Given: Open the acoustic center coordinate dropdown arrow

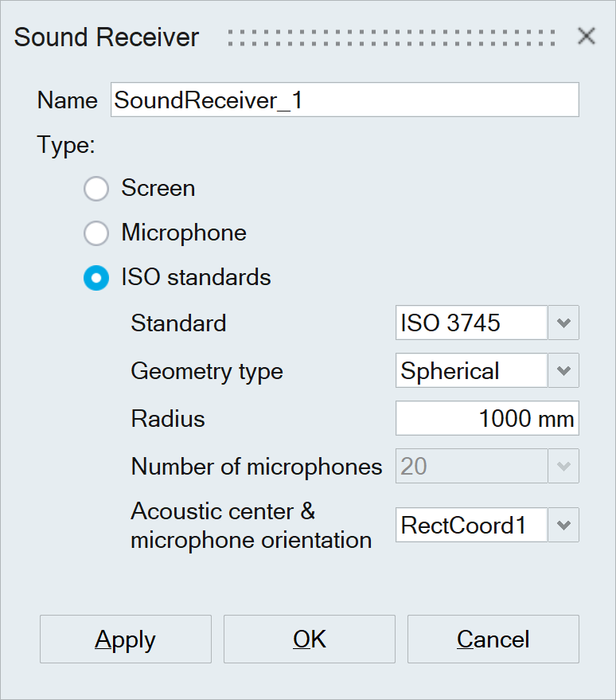Looking at the screenshot, I should pyautogui.click(x=563, y=526).
